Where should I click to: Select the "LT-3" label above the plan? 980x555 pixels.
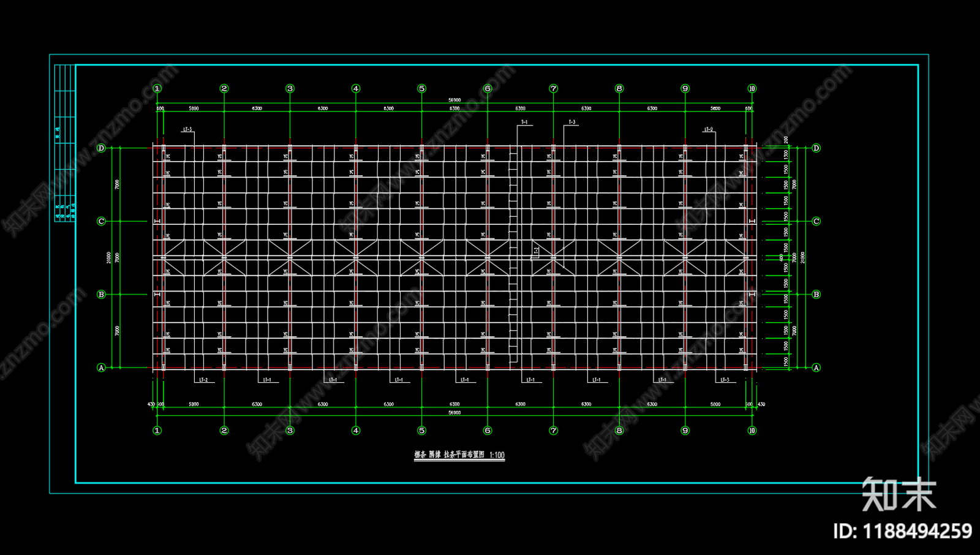[187, 130]
